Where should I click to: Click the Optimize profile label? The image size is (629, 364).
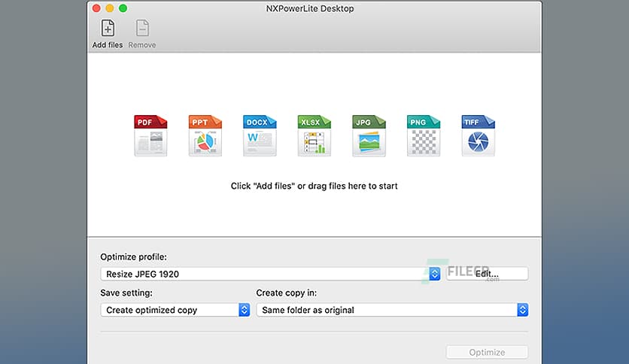click(134, 257)
